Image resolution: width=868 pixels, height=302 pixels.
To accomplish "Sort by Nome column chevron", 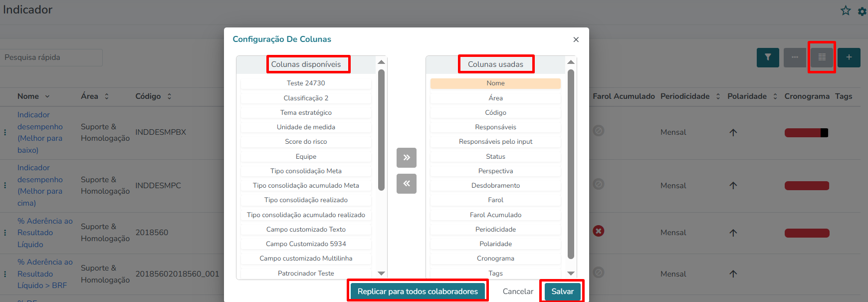I will tap(47, 96).
